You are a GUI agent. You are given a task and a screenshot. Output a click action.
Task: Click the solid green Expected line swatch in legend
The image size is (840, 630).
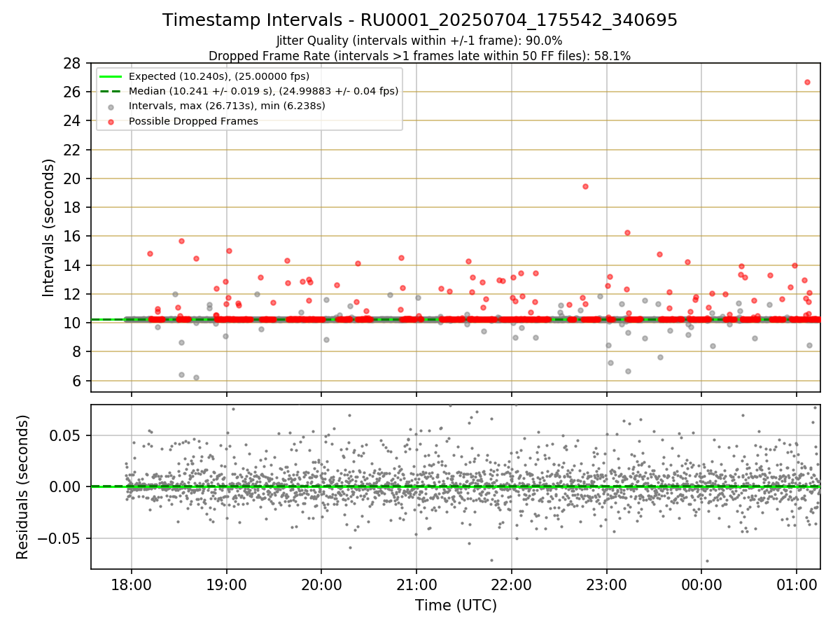(x=112, y=76)
